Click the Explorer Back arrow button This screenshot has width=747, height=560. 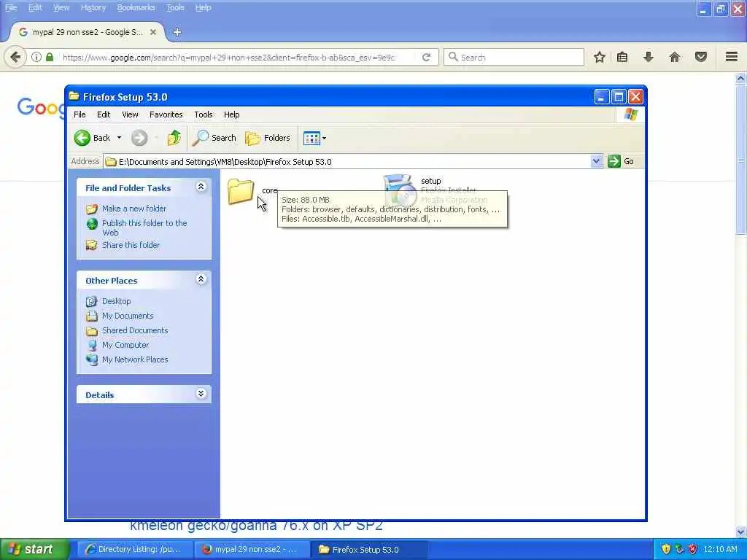coord(92,138)
